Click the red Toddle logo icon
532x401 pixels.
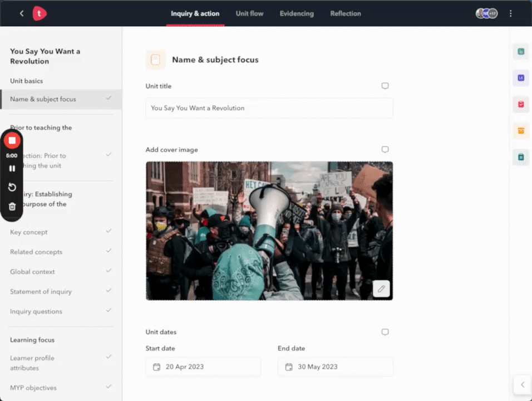pos(40,13)
